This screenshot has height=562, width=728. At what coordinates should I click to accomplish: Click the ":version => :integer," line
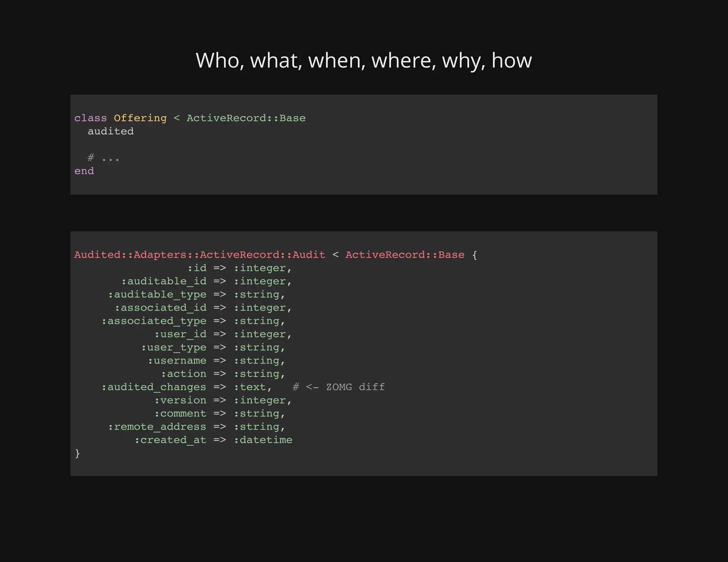223,400
